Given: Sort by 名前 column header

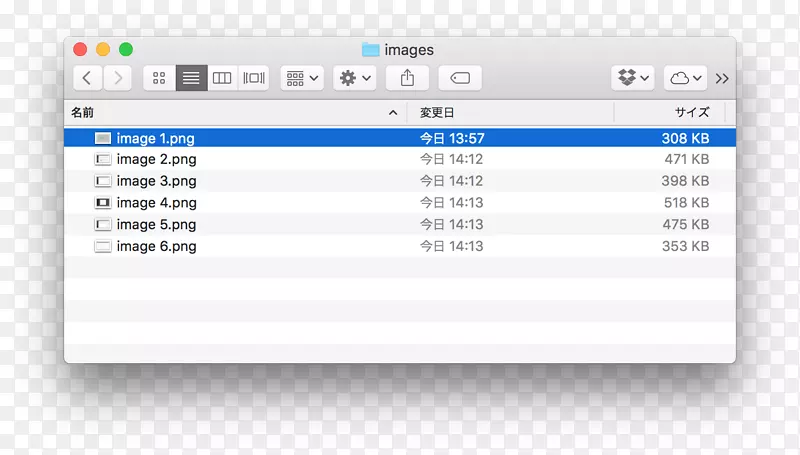Looking at the screenshot, I should coord(235,112).
